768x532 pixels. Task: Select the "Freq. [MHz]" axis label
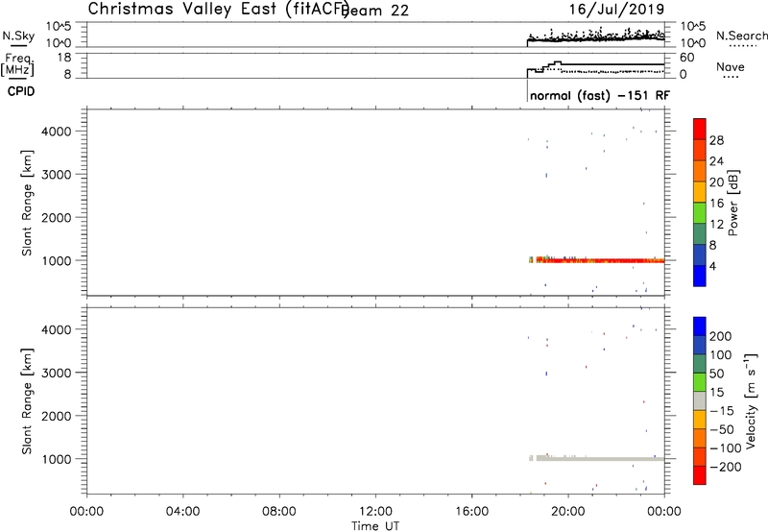coord(19,64)
